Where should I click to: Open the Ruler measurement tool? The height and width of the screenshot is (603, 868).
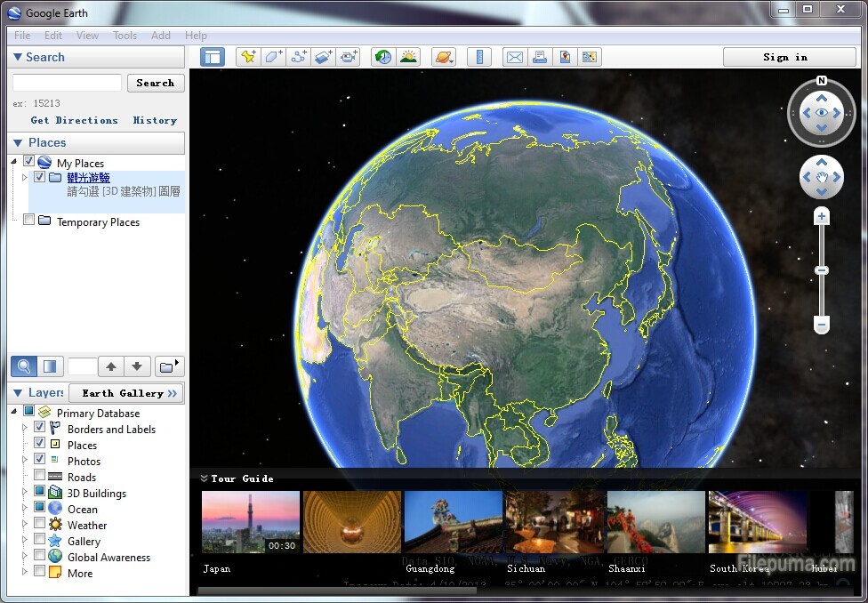tap(479, 57)
